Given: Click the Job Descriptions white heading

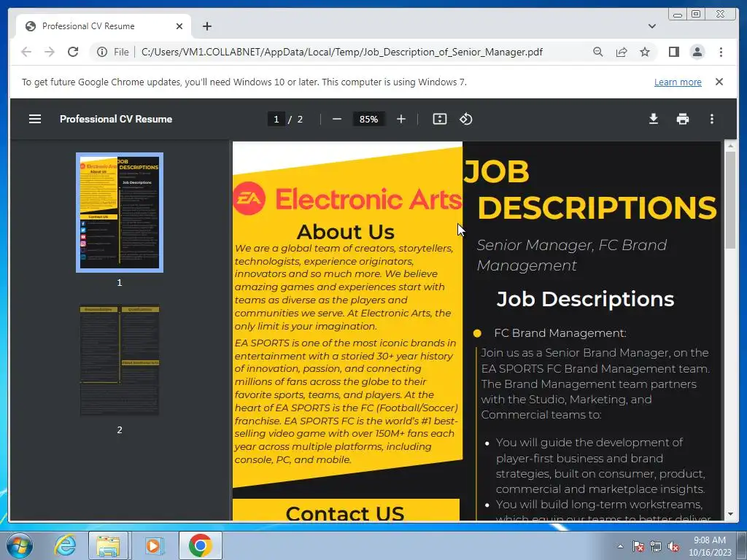Looking at the screenshot, I should pyautogui.click(x=585, y=299).
